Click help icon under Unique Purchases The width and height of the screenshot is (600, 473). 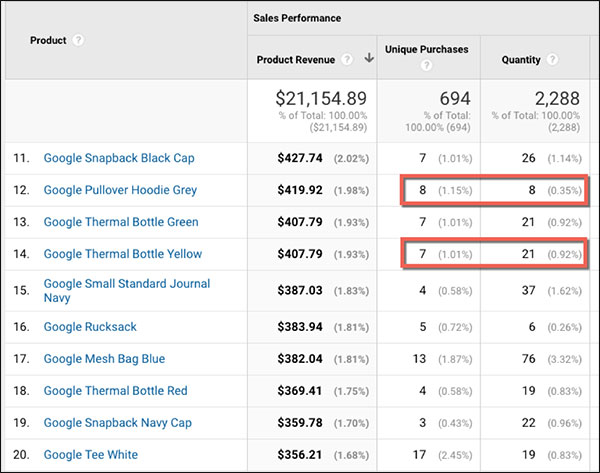(425, 67)
